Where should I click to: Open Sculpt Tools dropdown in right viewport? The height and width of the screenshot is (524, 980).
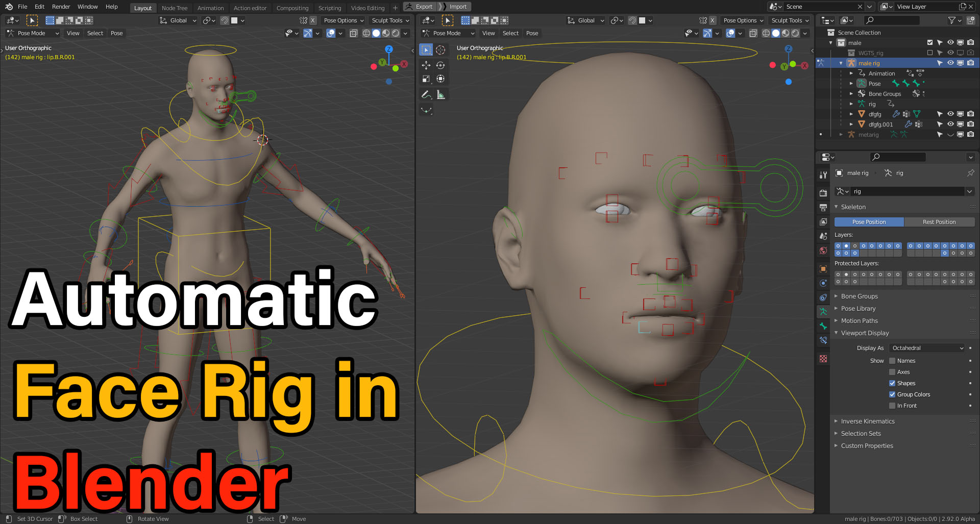790,20
